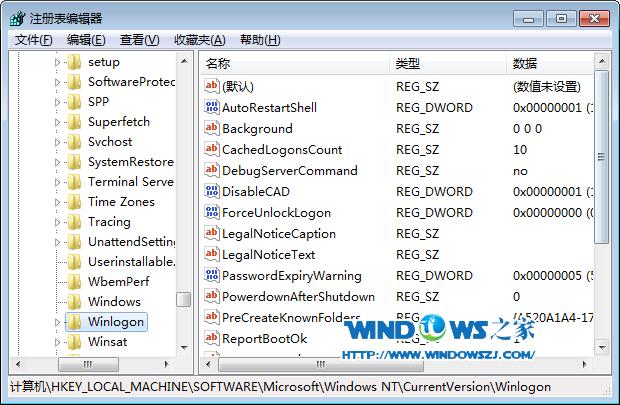
Task: Click the DWORD icon of PasswordExpiryWarning
Action: click(212, 274)
